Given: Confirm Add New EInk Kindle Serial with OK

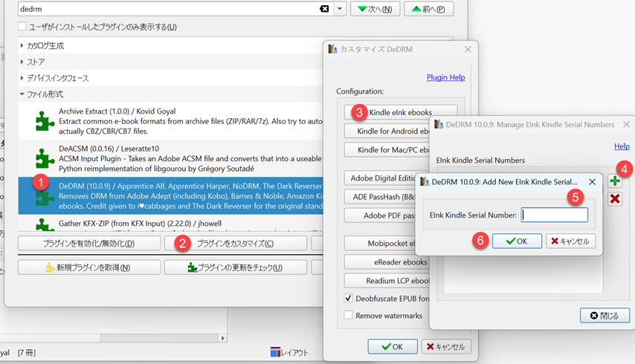Looking at the screenshot, I should click(517, 241).
